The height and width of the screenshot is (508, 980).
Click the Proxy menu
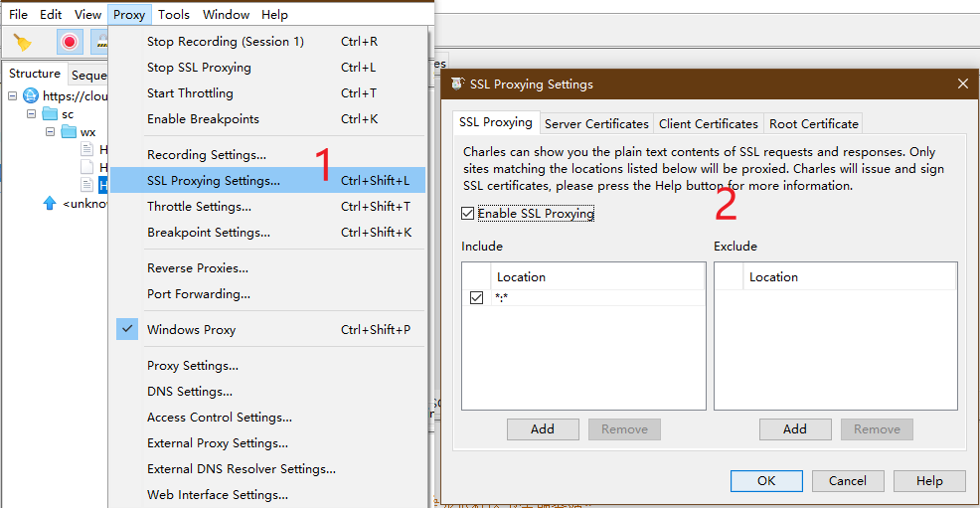point(129,14)
